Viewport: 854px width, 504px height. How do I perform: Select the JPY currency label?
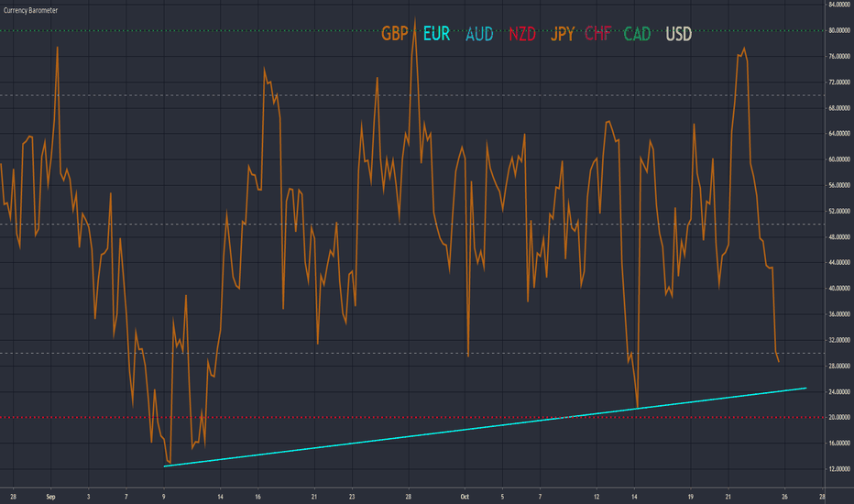(563, 34)
